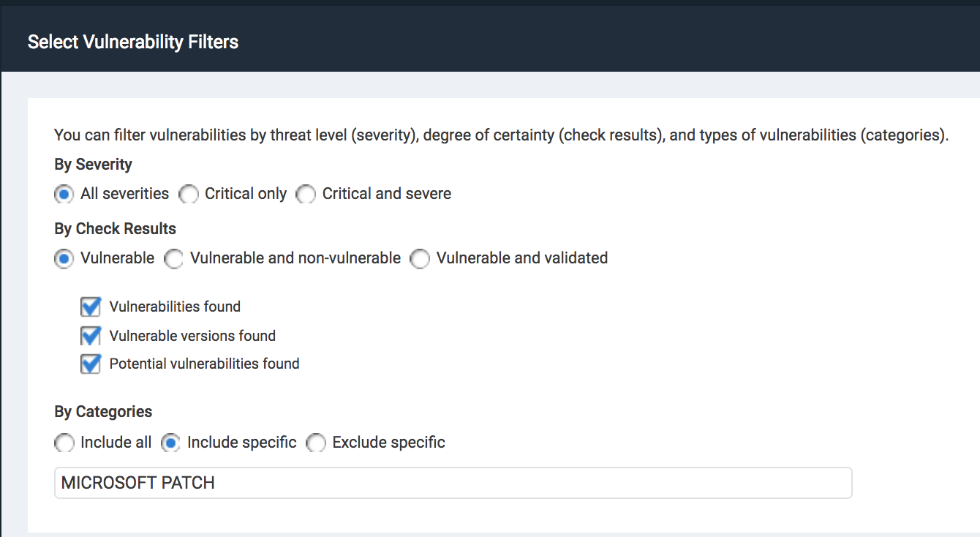Screen dimensions: 980x537
Task: Click the Select Vulnerability Filters title
Action: [x=133, y=42]
